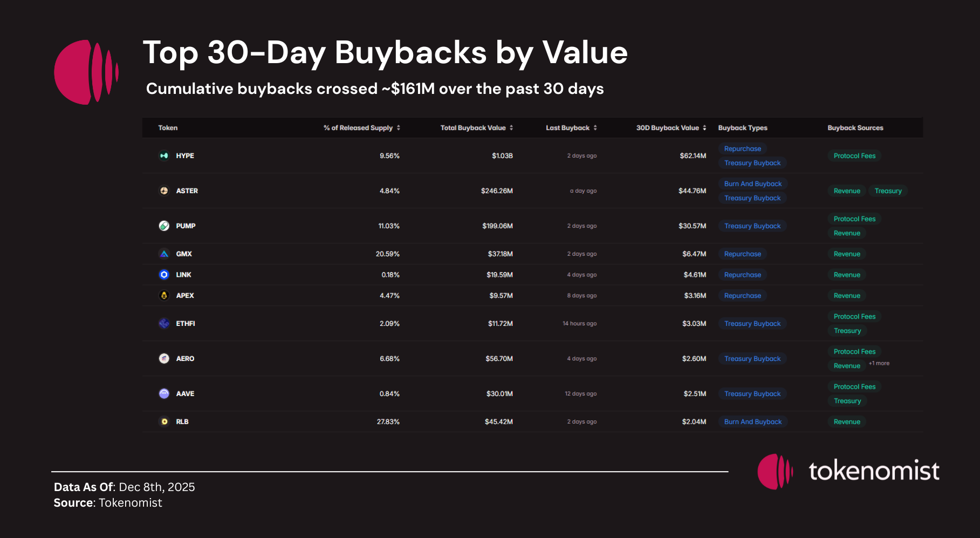Click ASTER's Burn And Buyback tag
This screenshot has width=980, height=538.
[x=753, y=184]
